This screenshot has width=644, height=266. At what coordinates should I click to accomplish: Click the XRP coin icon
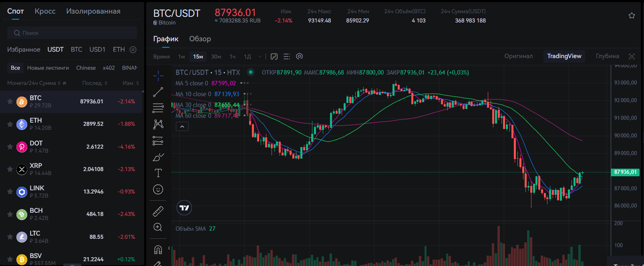pos(22,169)
